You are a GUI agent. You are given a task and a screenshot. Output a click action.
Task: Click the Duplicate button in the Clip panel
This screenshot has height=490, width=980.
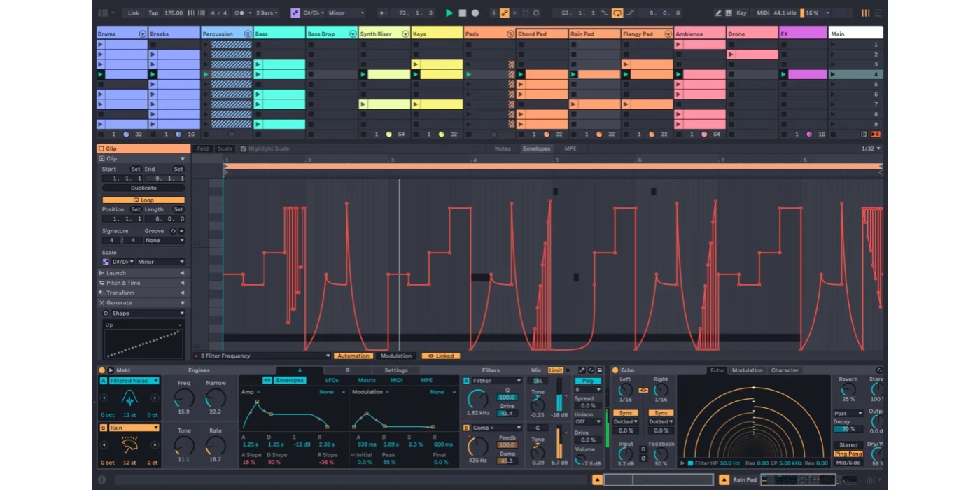pos(143,188)
